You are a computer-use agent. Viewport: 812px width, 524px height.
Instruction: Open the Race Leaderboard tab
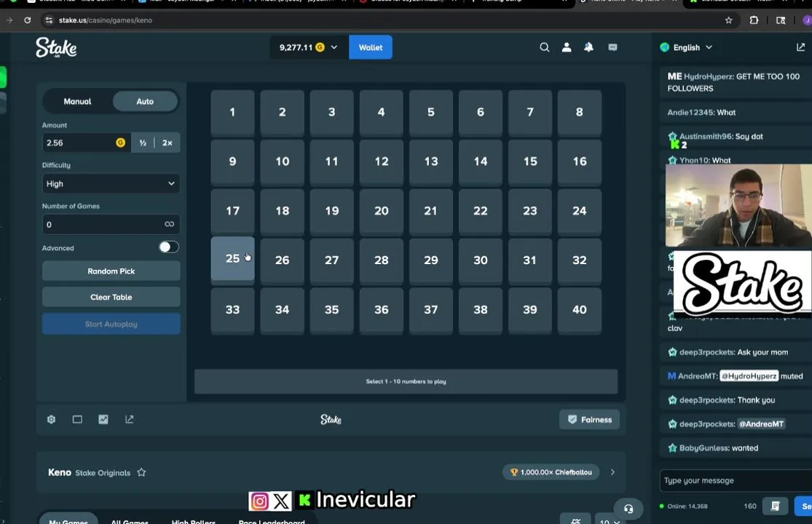point(272,520)
